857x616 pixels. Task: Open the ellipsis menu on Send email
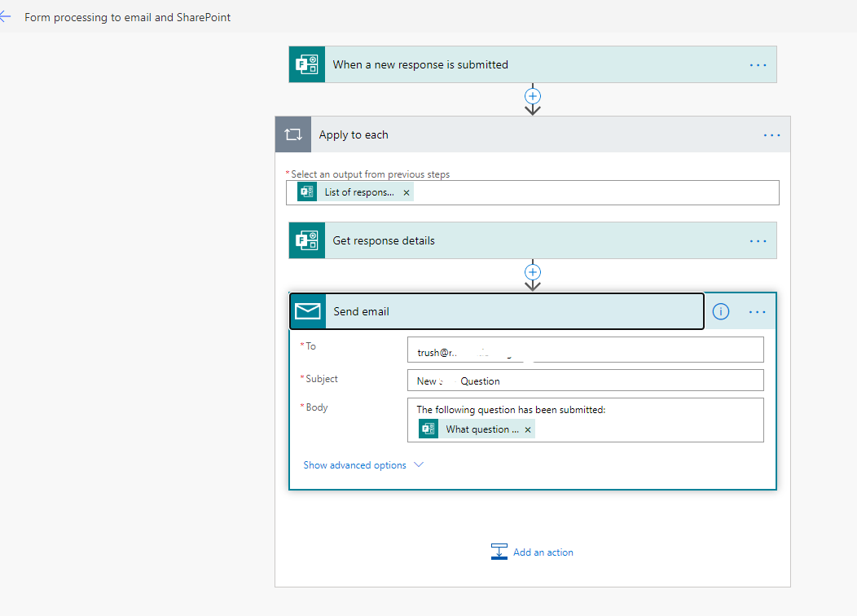[x=757, y=310]
